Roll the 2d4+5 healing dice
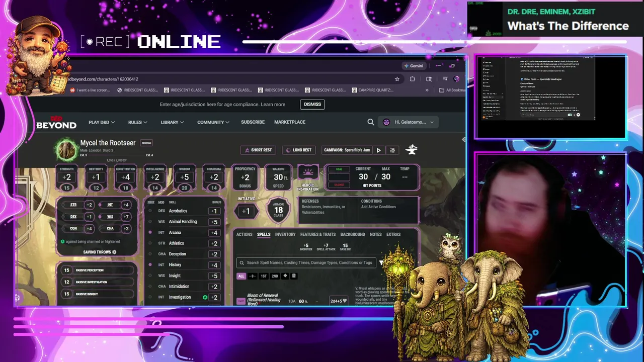The image size is (644, 362). pyautogui.click(x=339, y=301)
